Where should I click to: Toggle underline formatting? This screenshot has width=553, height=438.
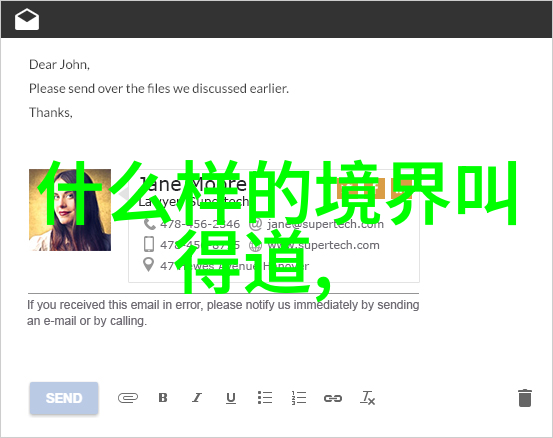click(x=231, y=398)
